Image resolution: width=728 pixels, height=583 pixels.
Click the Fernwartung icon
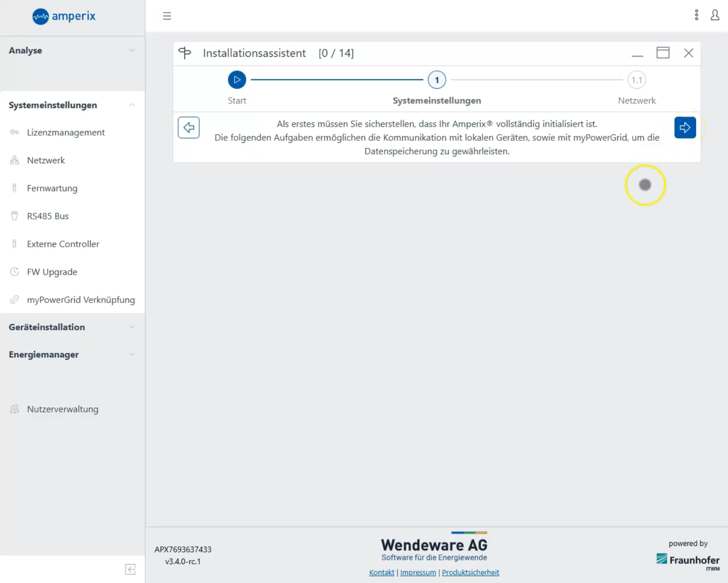pos(14,188)
